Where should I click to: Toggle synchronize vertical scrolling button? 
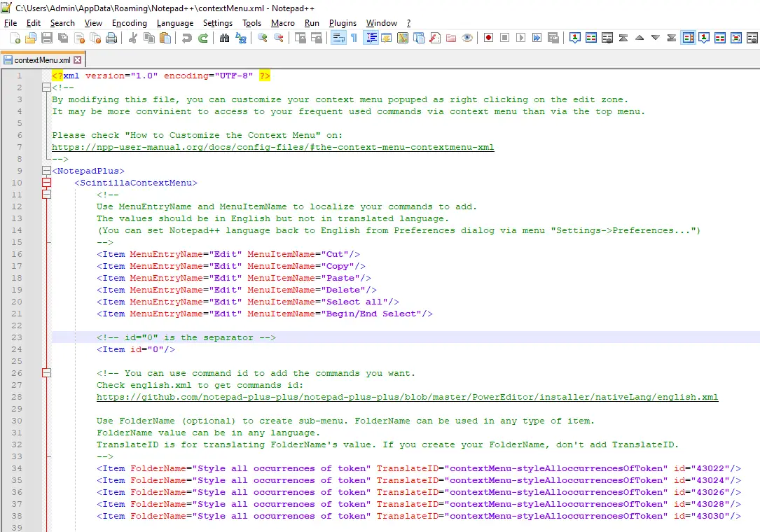pos(300,38)
